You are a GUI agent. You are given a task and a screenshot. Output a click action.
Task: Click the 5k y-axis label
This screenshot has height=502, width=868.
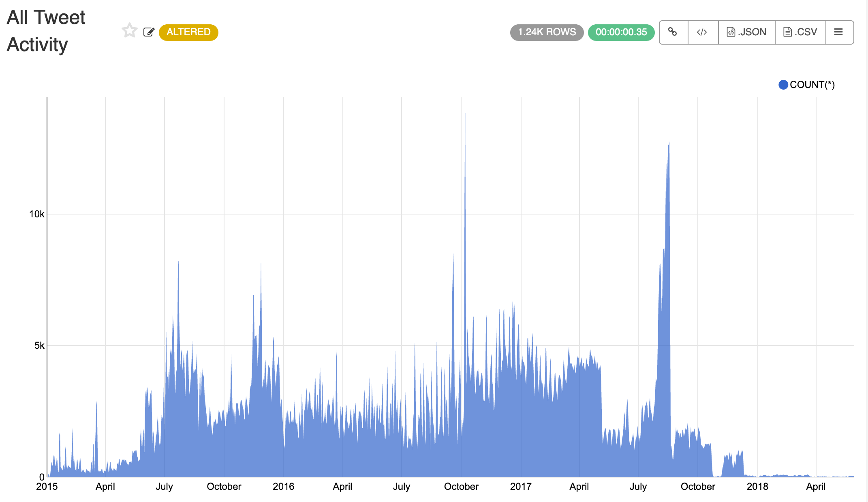click(39, 345)
